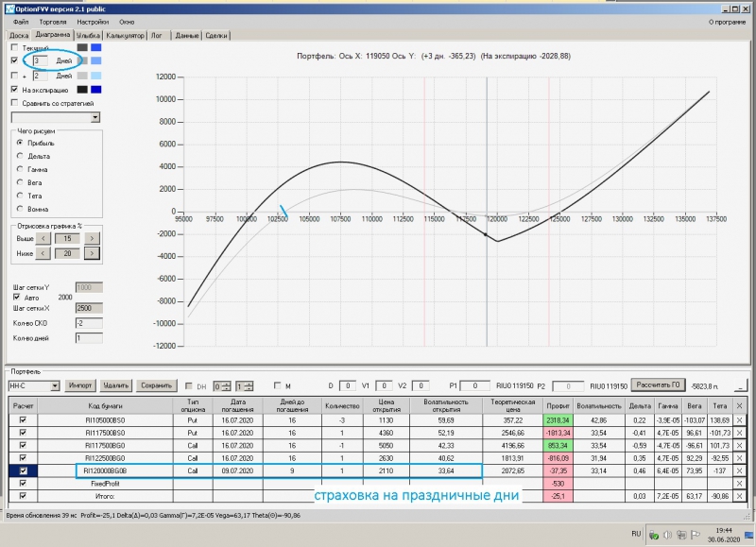This screenshot has height=547, width=756.
Task: Open the black На экспирацию color swatch
Action: point(82,89)
